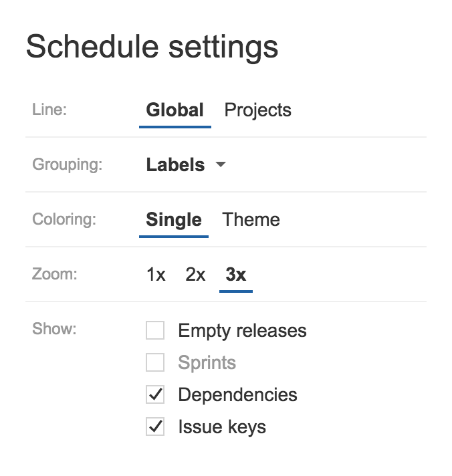This screenshot has height=476, width=452.
Task: Switch coloring to Theme
Action: 251,219
